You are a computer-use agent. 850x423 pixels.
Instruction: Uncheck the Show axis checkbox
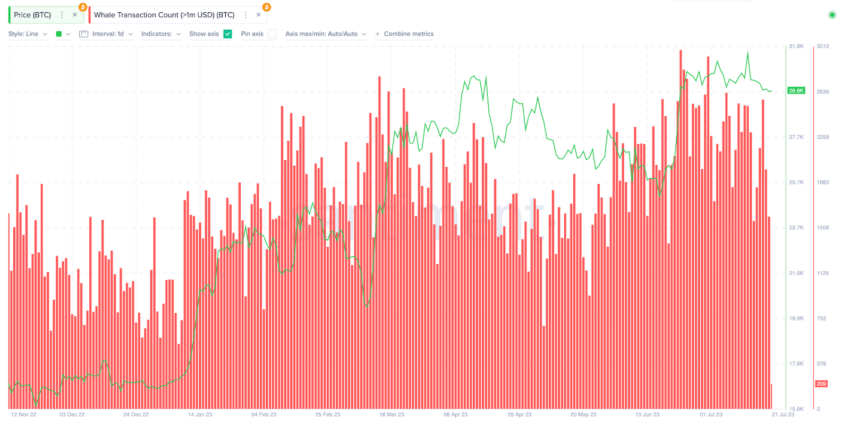pos(228,34)
